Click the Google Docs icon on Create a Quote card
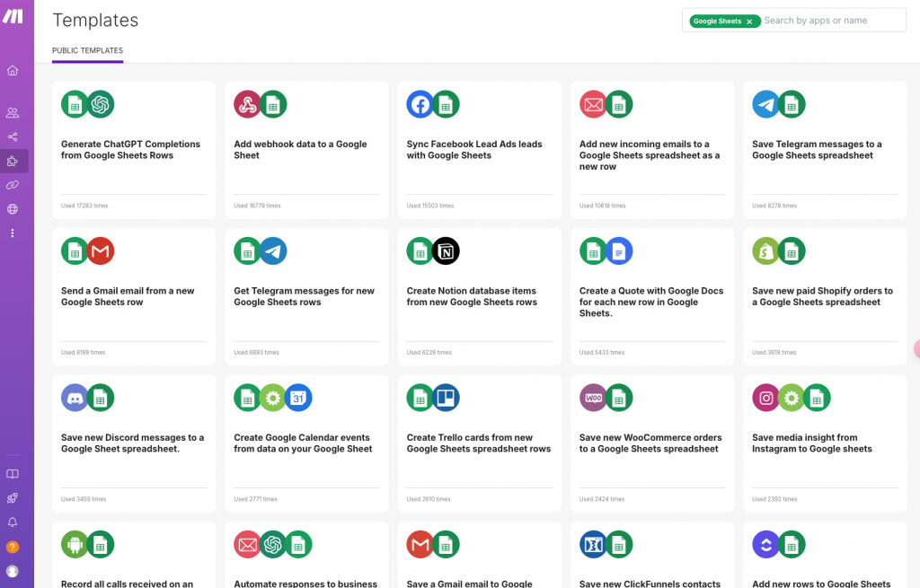920x588 pixels. click(x=619, y=251)
